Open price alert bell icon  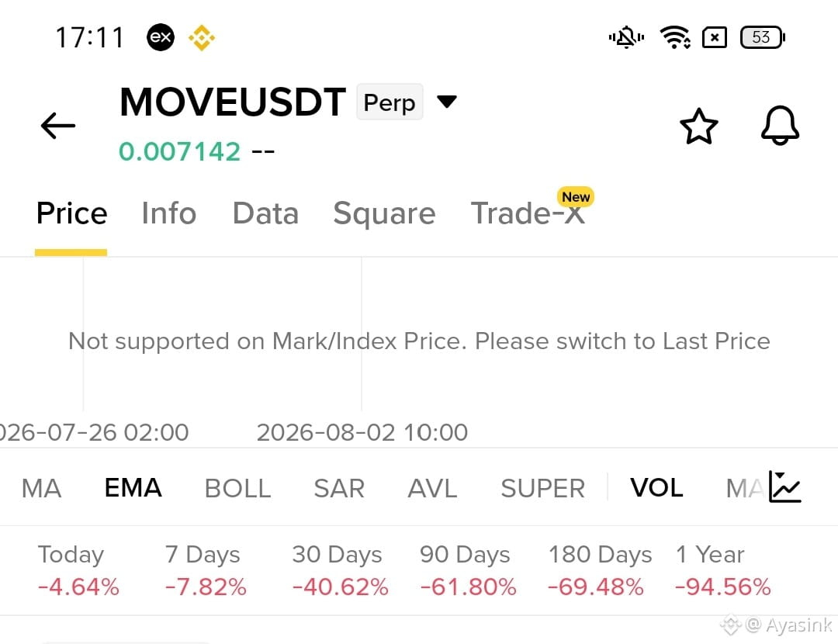[780, 125]
